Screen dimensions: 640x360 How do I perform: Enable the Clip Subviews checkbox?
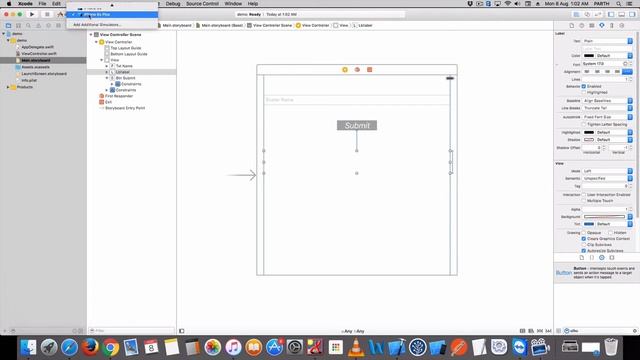point(584,244)
